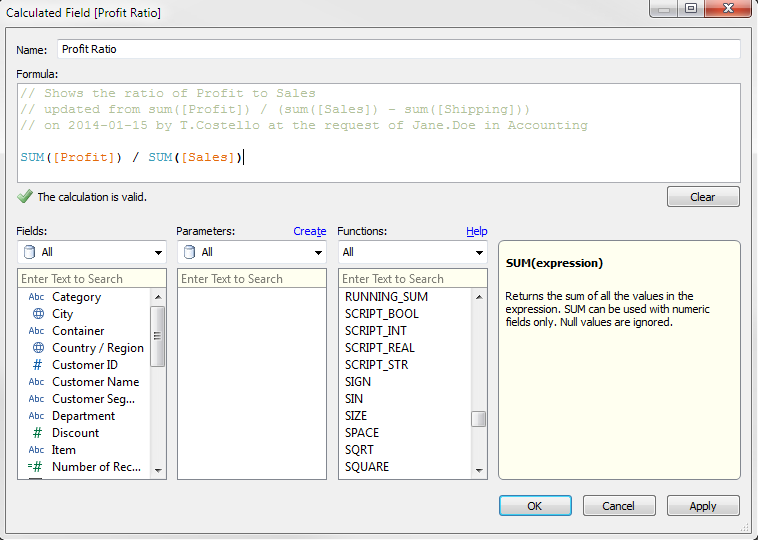Click [Profit] in the formula
Screen dimensions: 758x540
tap(84, 157)
